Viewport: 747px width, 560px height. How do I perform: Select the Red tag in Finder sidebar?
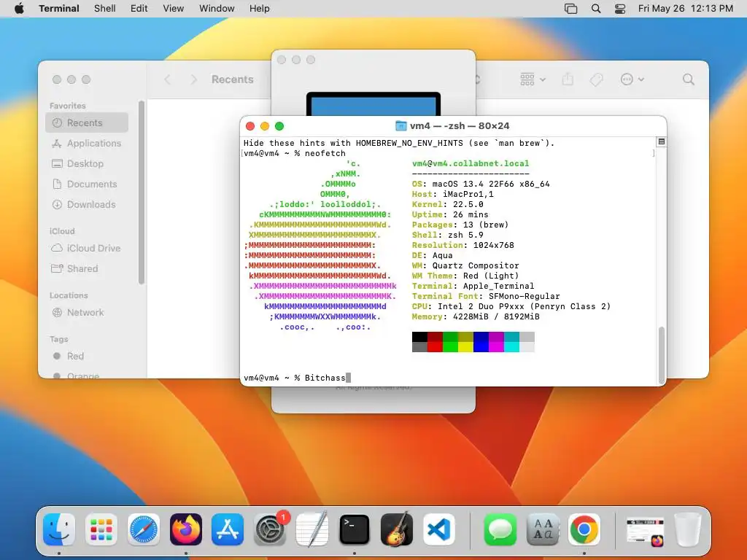(x=87, y=357)
